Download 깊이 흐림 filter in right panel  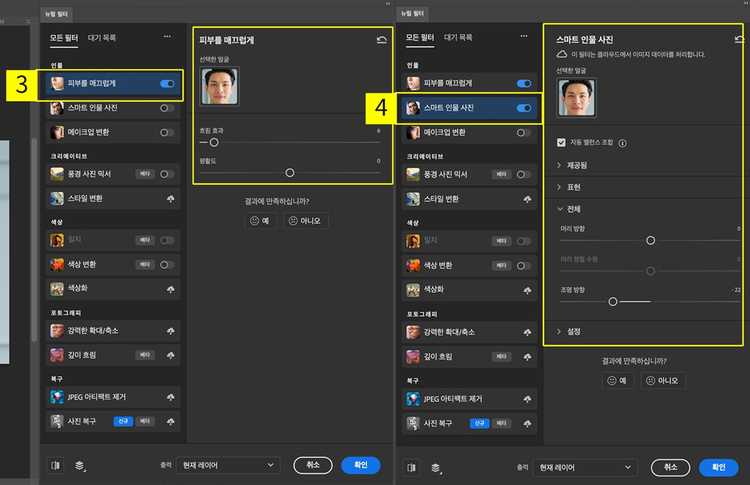pos(527,356)
